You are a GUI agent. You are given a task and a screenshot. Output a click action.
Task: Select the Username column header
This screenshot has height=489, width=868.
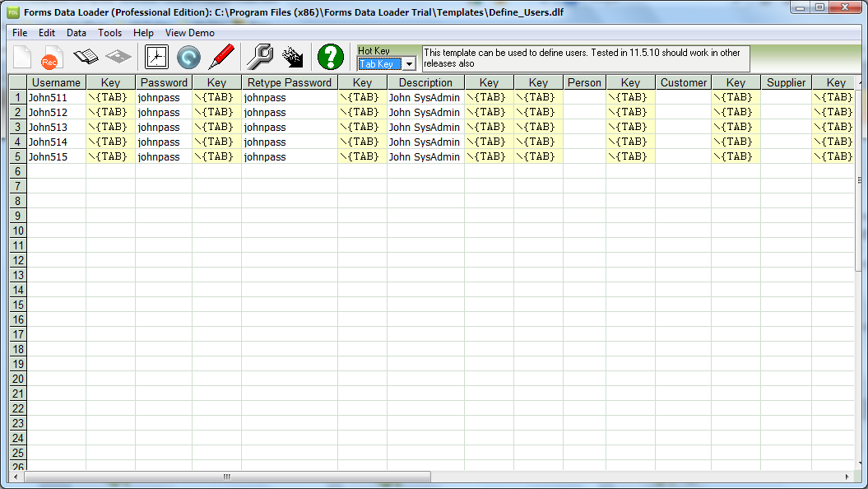(x=57, y=82)
